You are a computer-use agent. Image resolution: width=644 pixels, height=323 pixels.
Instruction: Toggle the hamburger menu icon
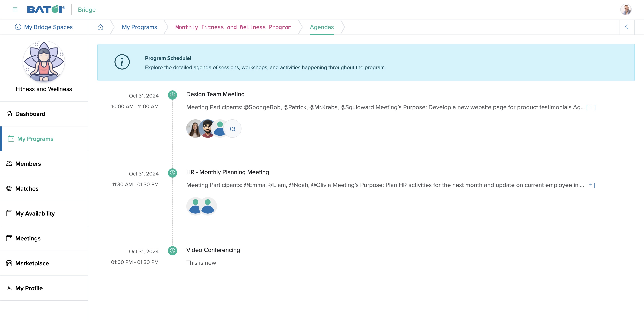14,9
